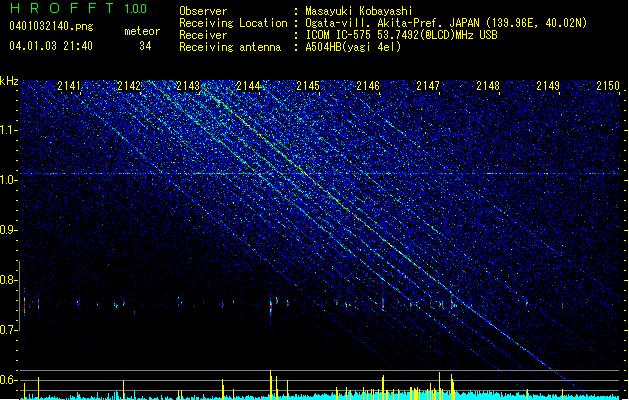Click time axis label 2141

click(x=69, y=86)
